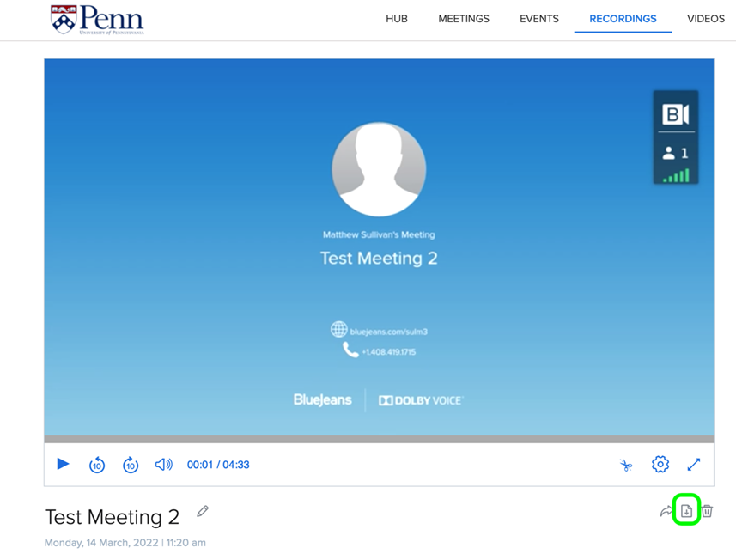Click the large Test Meeting 2 heading in the video

pos(379,259)
